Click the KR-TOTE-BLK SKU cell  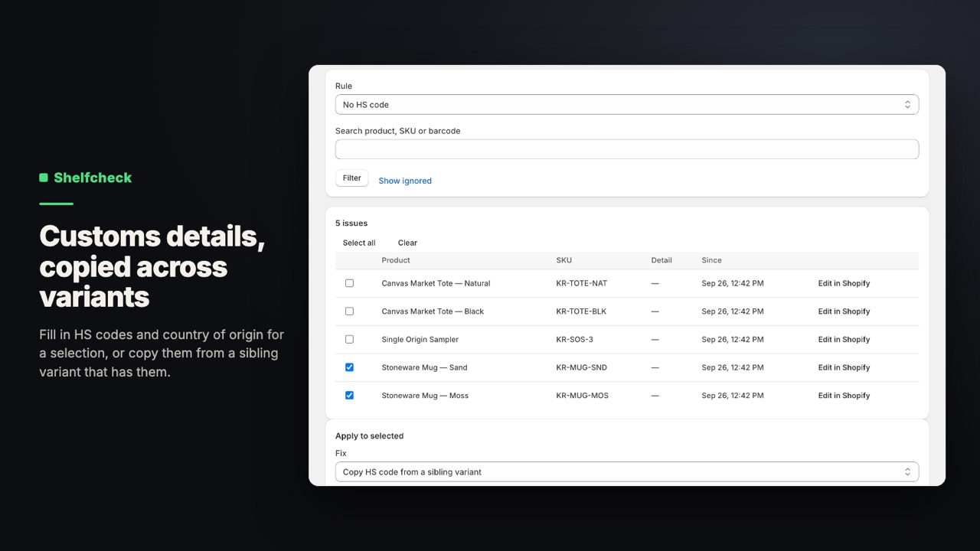point(581,311)
